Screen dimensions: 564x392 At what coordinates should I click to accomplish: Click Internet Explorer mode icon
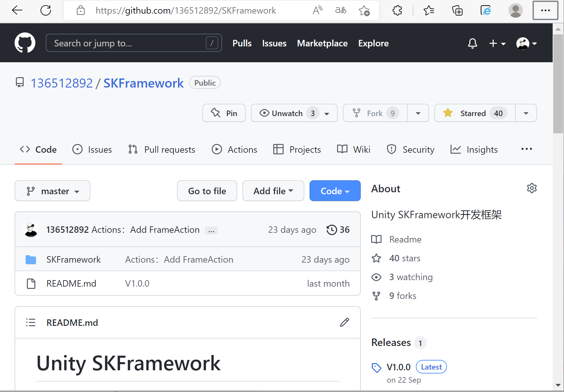click(486, 11)
